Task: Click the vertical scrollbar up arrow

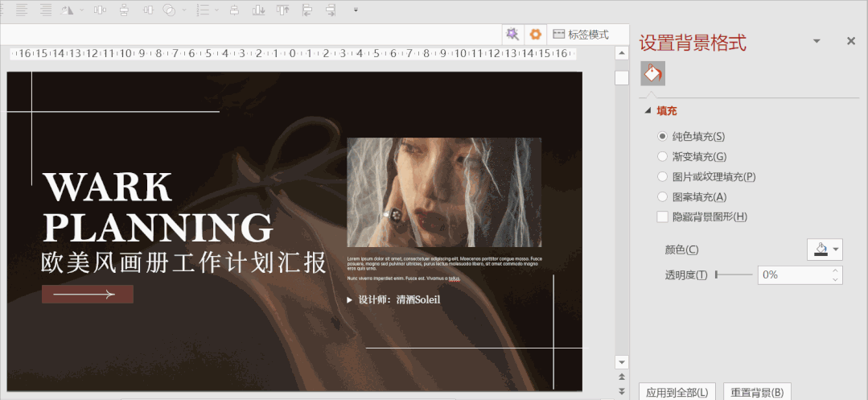Action: tap(622, 53)
